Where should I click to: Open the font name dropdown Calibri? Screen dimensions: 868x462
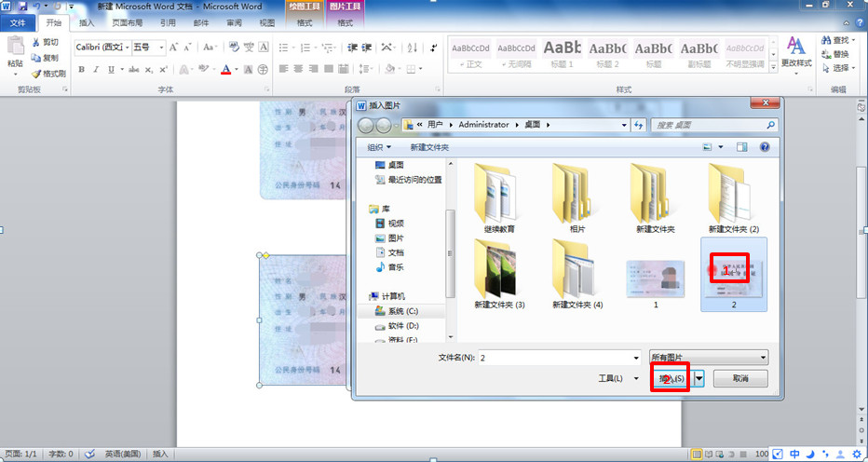click(x=128, y=48)
